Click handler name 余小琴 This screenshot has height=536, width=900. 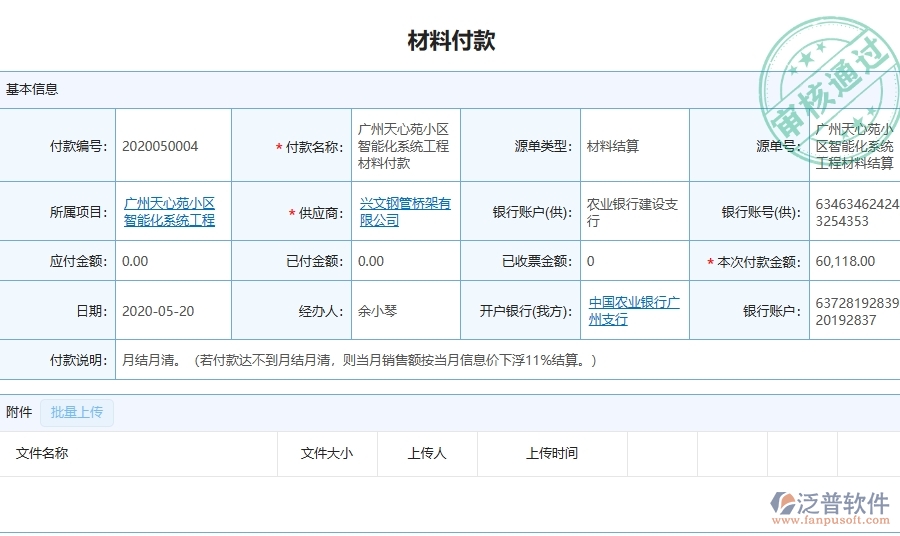tap(377, 311)
